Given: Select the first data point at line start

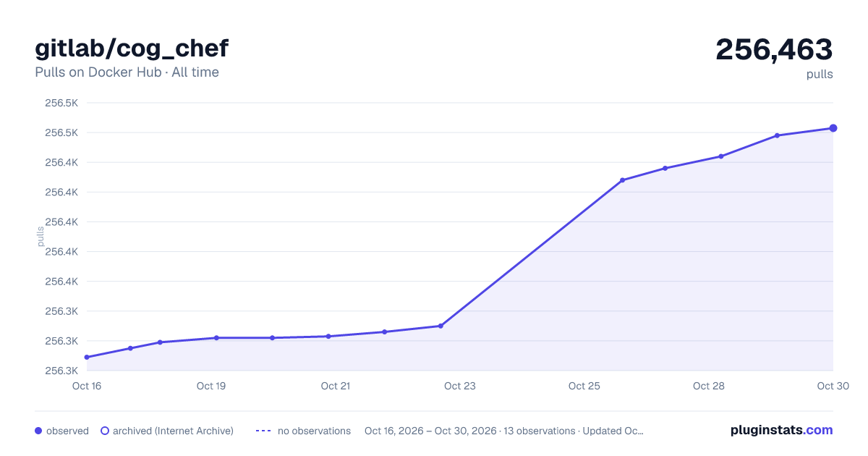Looking at the screenshot, I should (87, 357).
